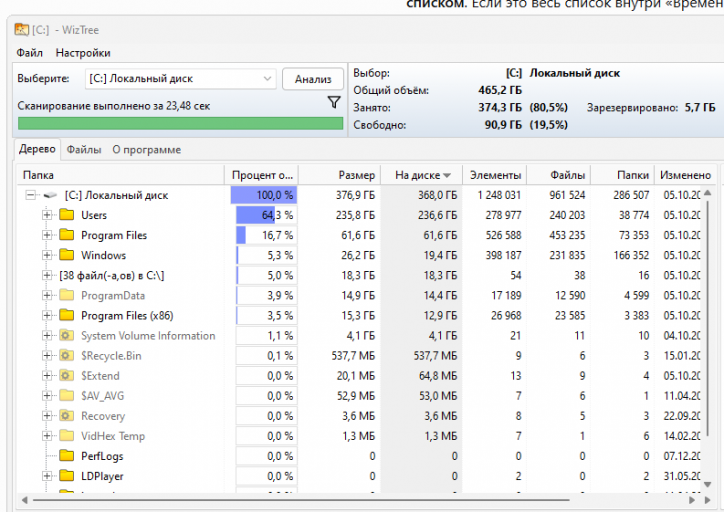Expand the Users folder node
The image size is (724, 512).
coord(47,215)
